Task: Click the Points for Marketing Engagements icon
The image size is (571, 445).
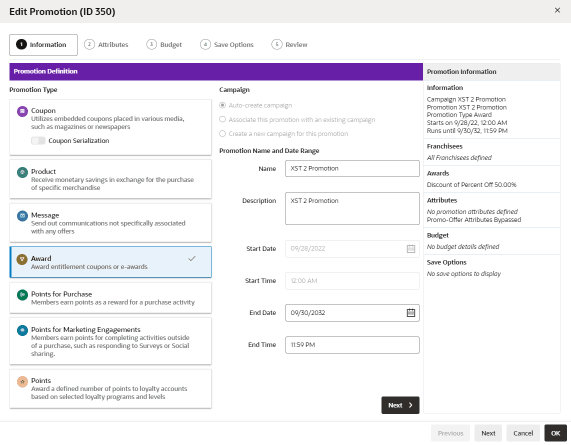Action: [x=22, y=330]
